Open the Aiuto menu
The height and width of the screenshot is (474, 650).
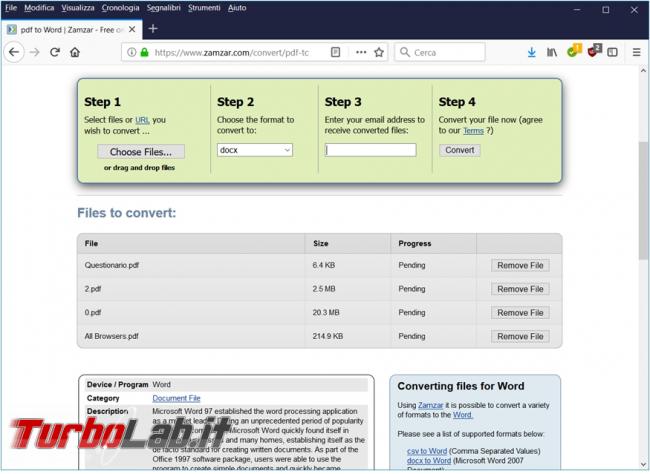pos(237,8)
